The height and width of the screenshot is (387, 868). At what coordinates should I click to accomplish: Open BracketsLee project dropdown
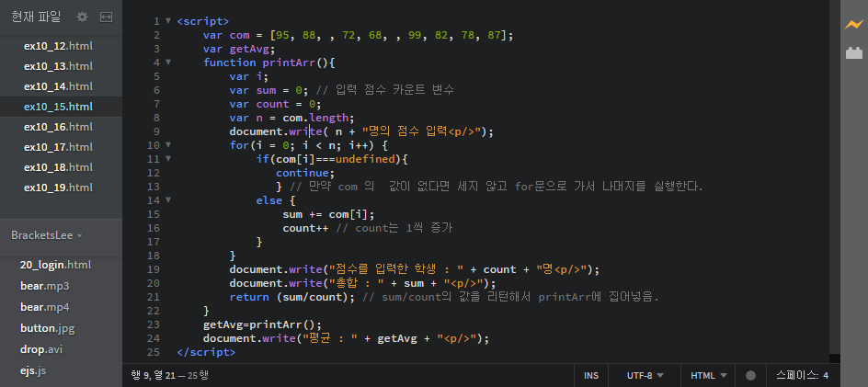coord(47,235)
